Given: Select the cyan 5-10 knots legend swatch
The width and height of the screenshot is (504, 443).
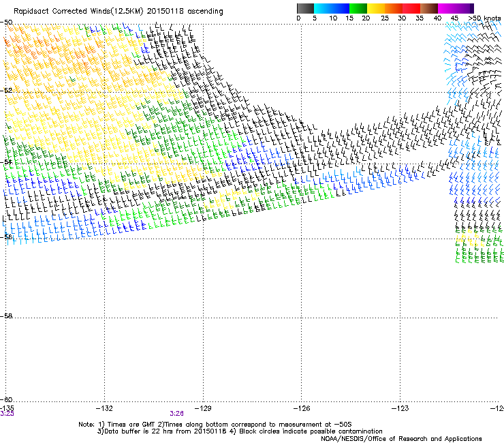Looking at the screenshot, I should pos(323,8).
